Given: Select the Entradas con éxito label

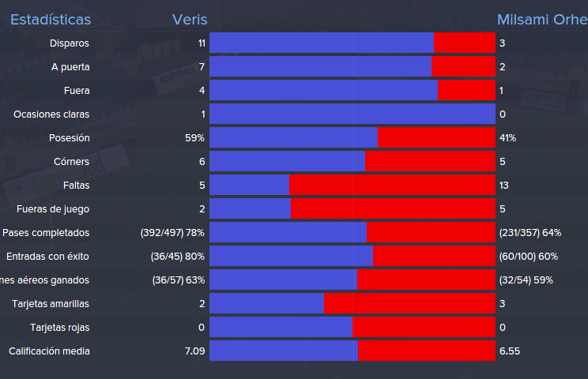Looking at the screenshot, I should pos(47,256).
